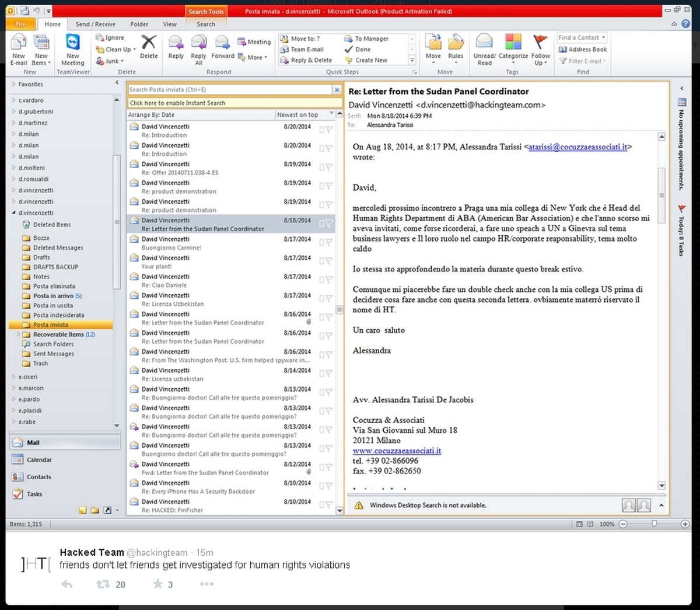Screen dimensions: 700x610
Task: Open the Categorize color squares icon
Action: point(513,41)
